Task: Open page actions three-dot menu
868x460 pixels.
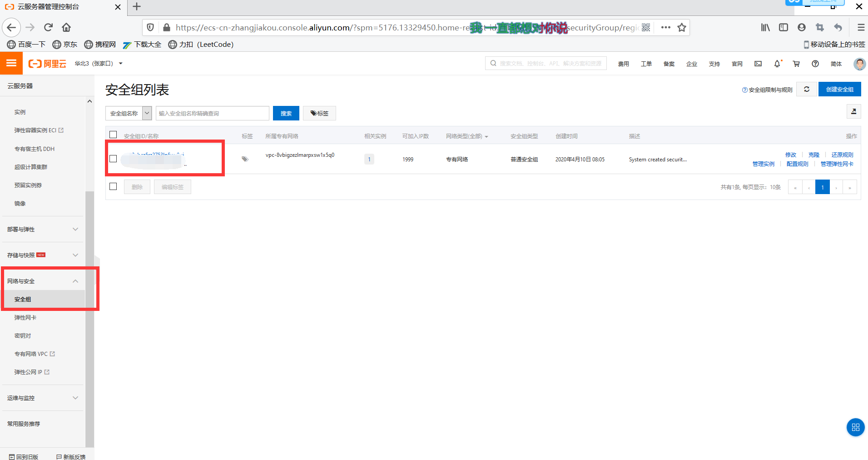Action: tap(665, 27)
